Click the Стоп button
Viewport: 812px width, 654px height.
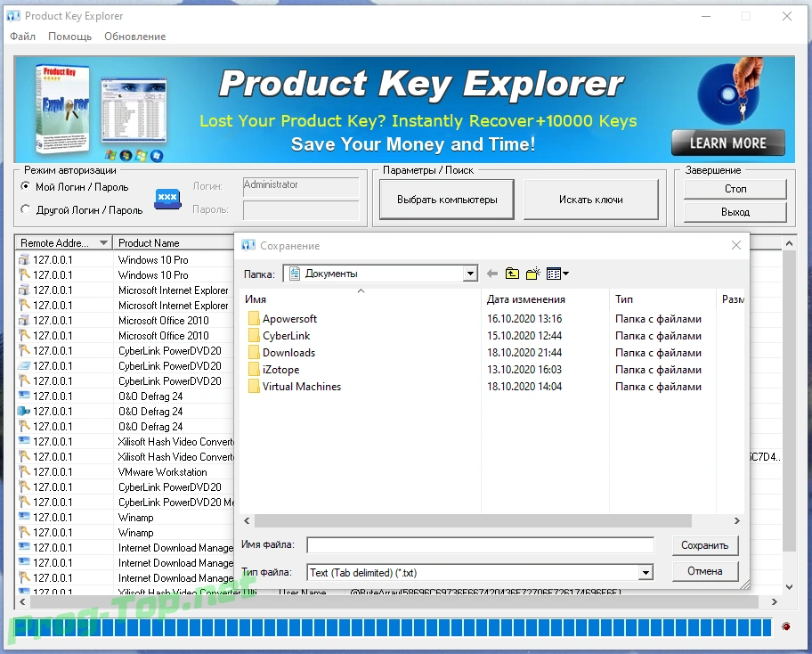pyautogui.click(x=735, y=189)
